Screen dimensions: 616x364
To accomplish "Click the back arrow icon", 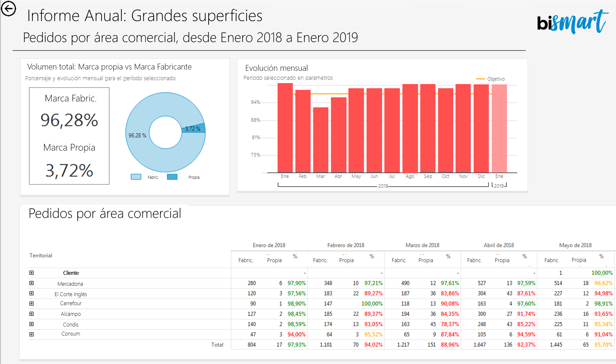I will click(8, 8).
